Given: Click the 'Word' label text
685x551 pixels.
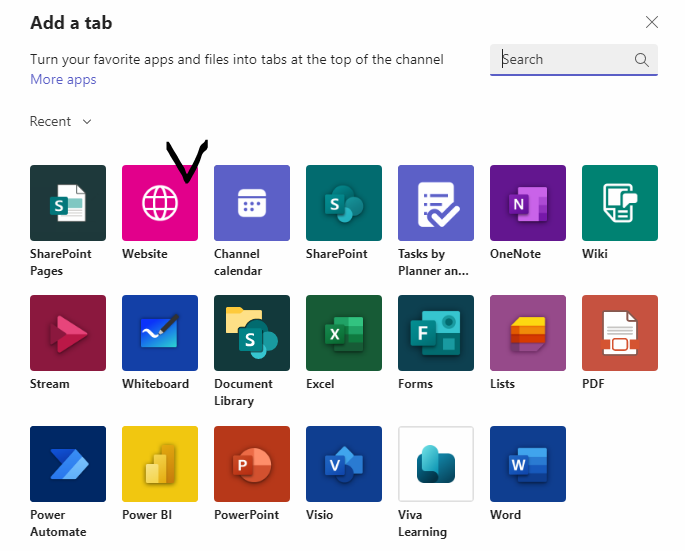Looking at the screenshot, I should [x=505, y=515].
